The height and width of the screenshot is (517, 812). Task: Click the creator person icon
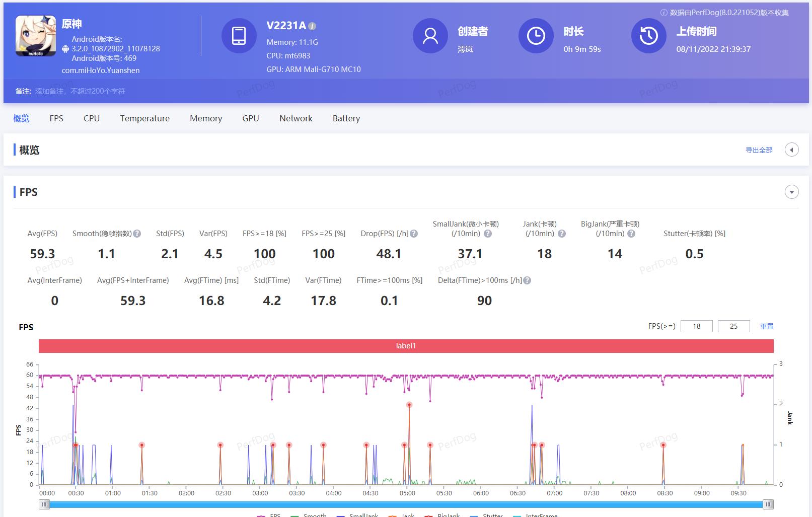tap(430, 36)
